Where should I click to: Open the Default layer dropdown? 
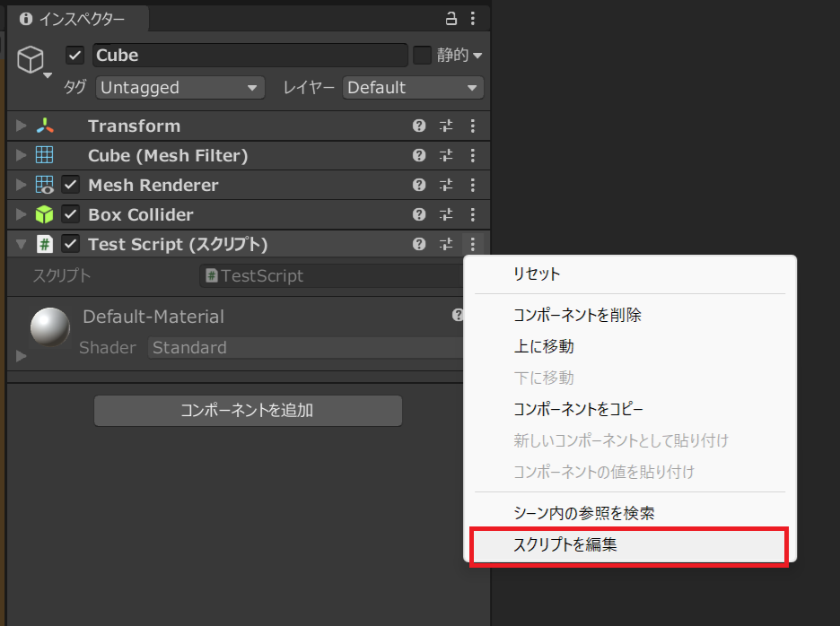click(x=413, y=87)
